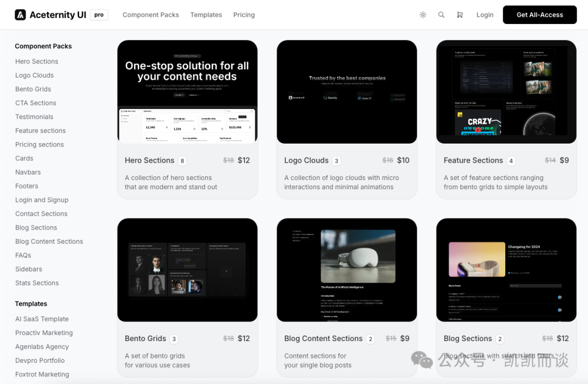Screen dimensions: 588x384
Task: Click the pro badge next to logo
Action: [x=99, y=15]
